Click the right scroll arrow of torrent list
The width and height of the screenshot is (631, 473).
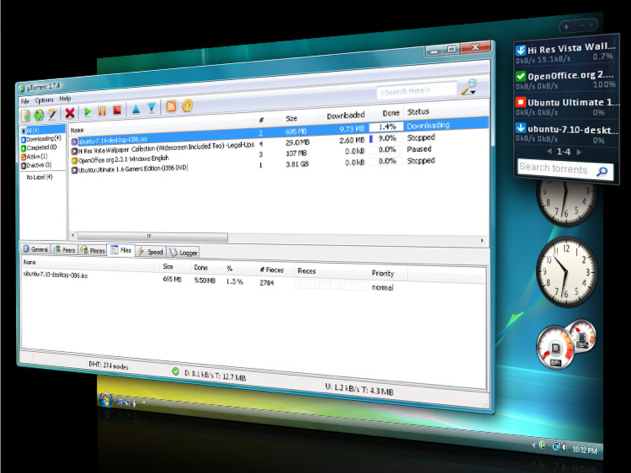click(x=482, y=241)
